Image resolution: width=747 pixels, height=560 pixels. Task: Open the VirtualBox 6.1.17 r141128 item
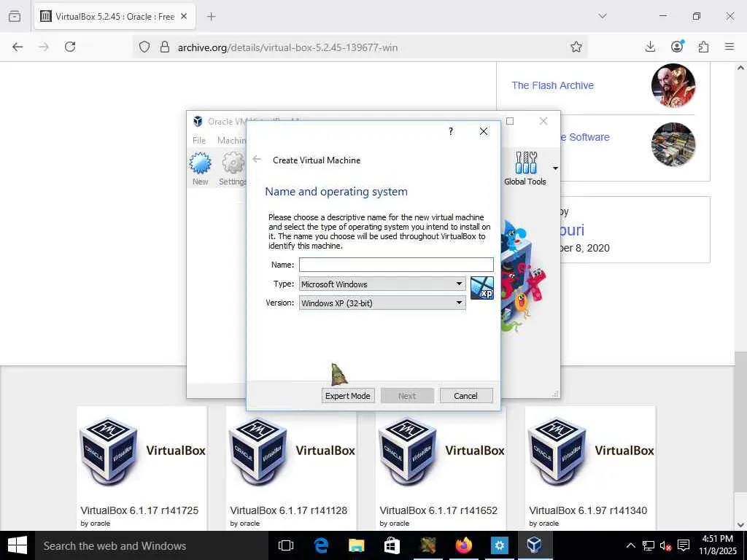click(x=289, y=510)
